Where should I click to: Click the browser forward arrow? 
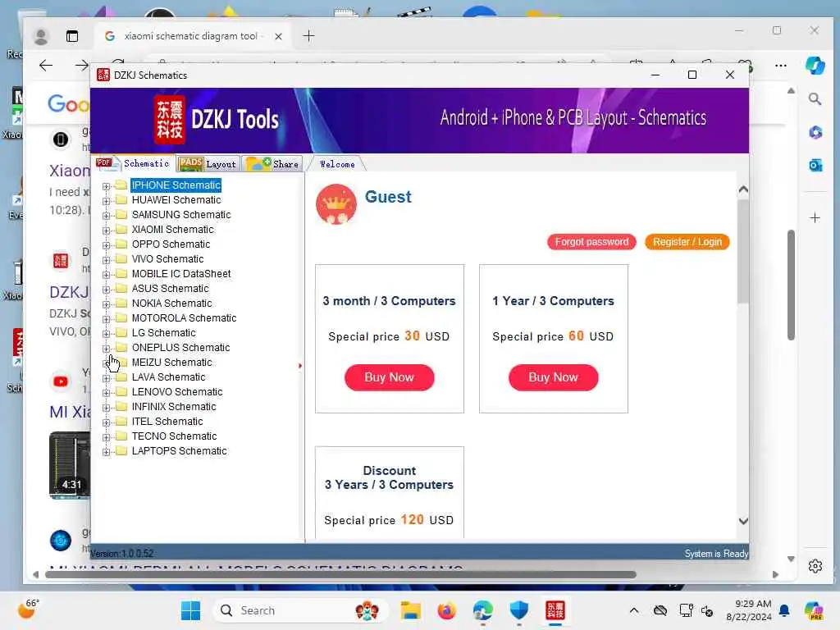pos(81,66)
